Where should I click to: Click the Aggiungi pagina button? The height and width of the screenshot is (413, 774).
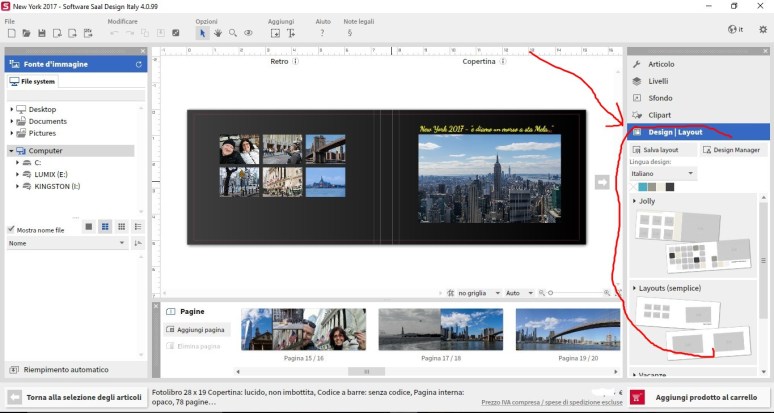[x=196, y=329]
